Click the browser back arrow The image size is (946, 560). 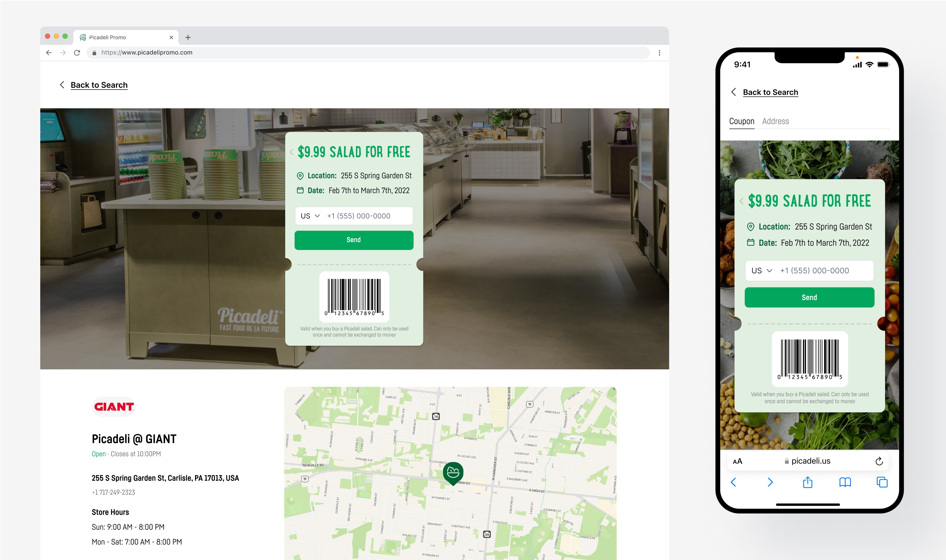49,53
